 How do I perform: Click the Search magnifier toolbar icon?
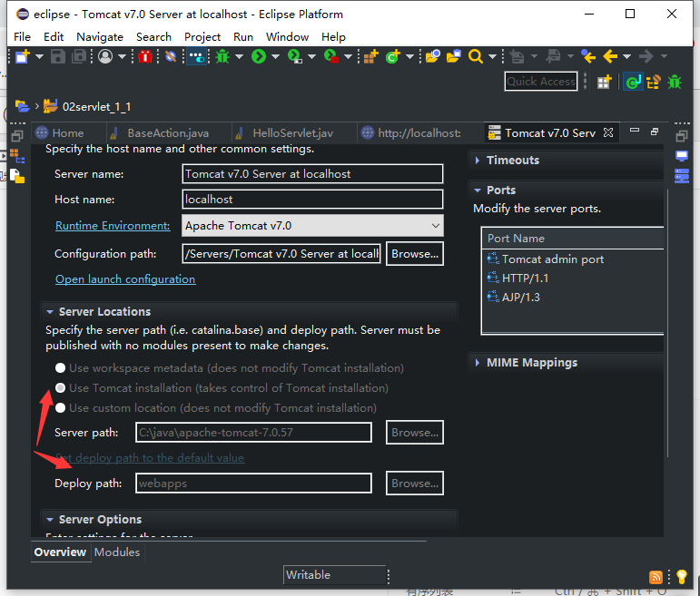(x=476, y=56)
